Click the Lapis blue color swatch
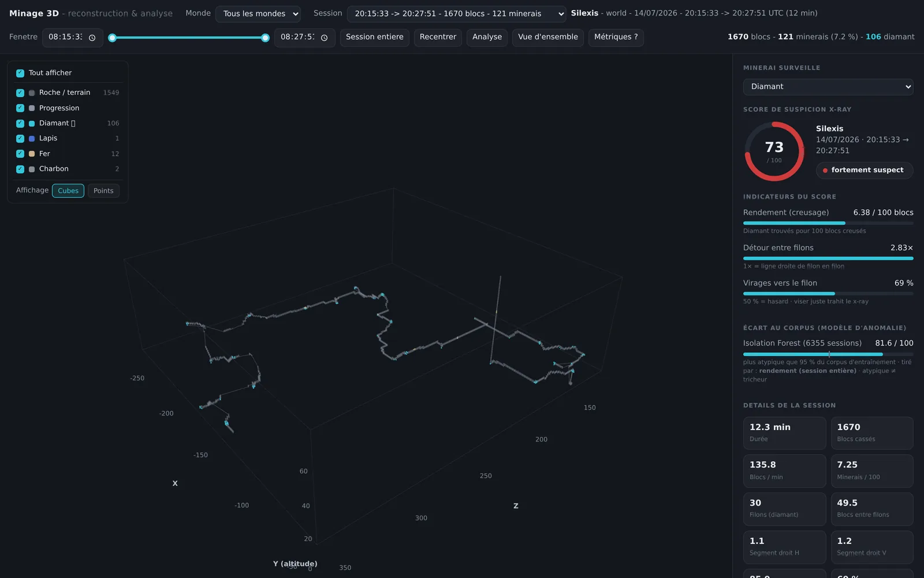Screen dimensions: 924x578 coord(32,138)
